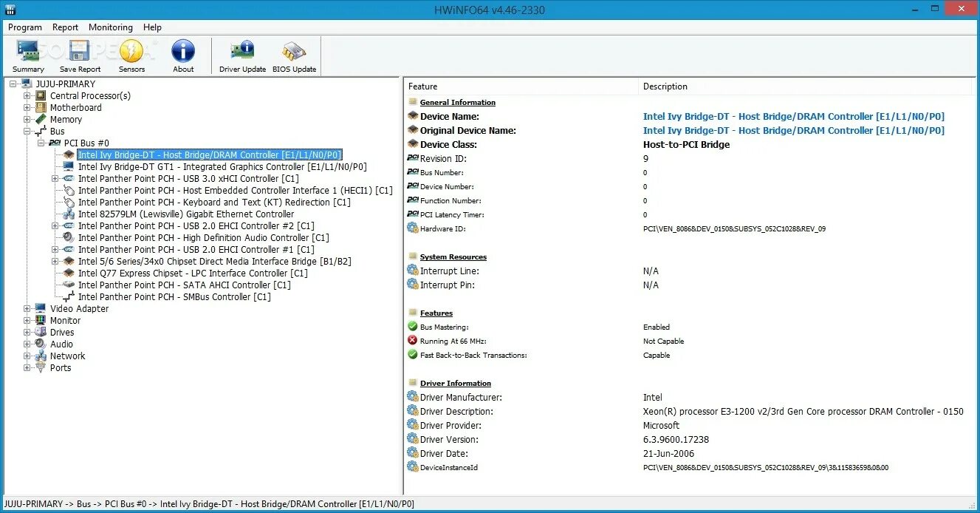Image resolution: width=980 pixels, height=513 pixels.
Task: Click the Memory node icon
Action: [41, 119]
